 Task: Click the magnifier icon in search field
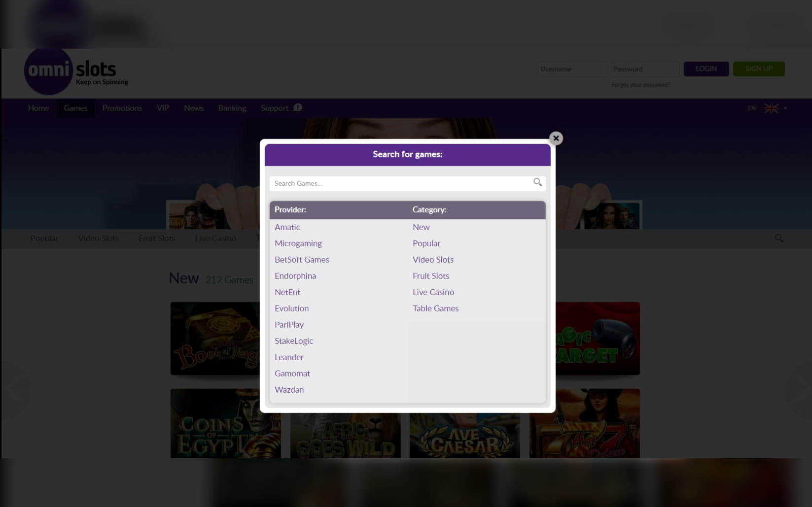(x=537, y=182)
